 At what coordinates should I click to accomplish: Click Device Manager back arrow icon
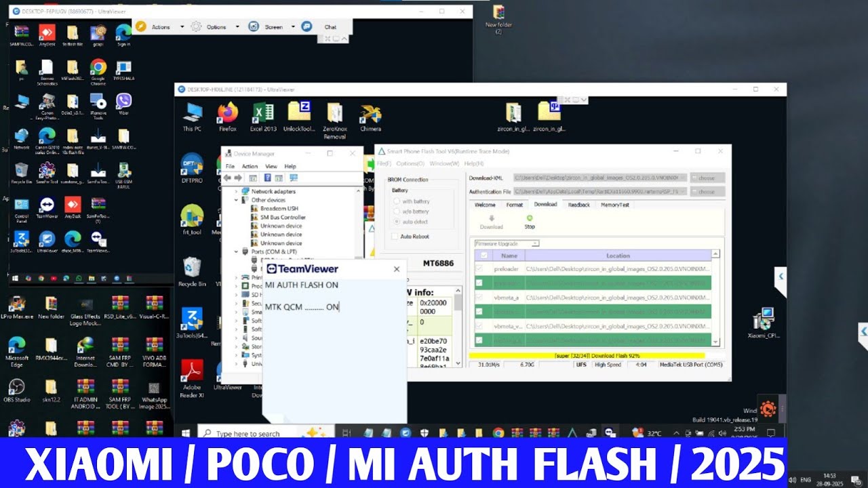pyautogui.click(x=227, y=178)
